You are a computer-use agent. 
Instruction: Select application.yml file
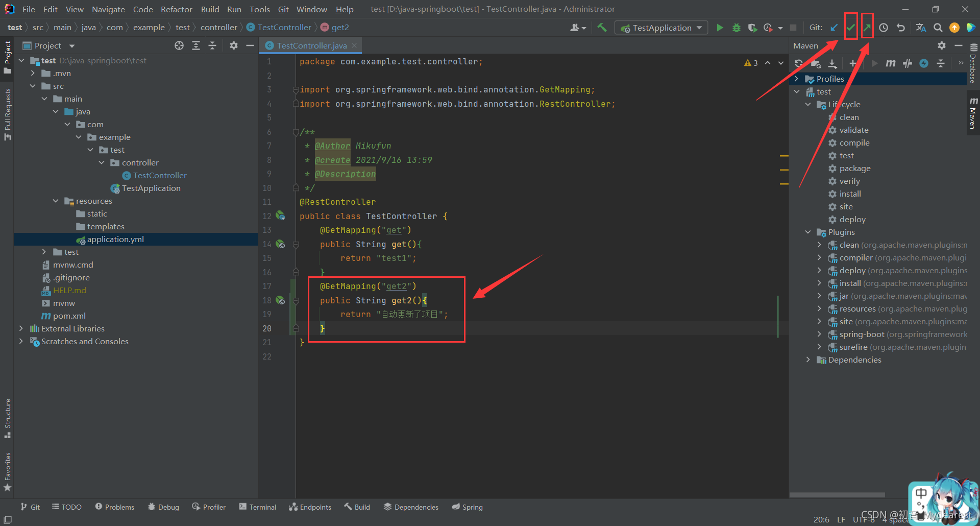point(115,239)
